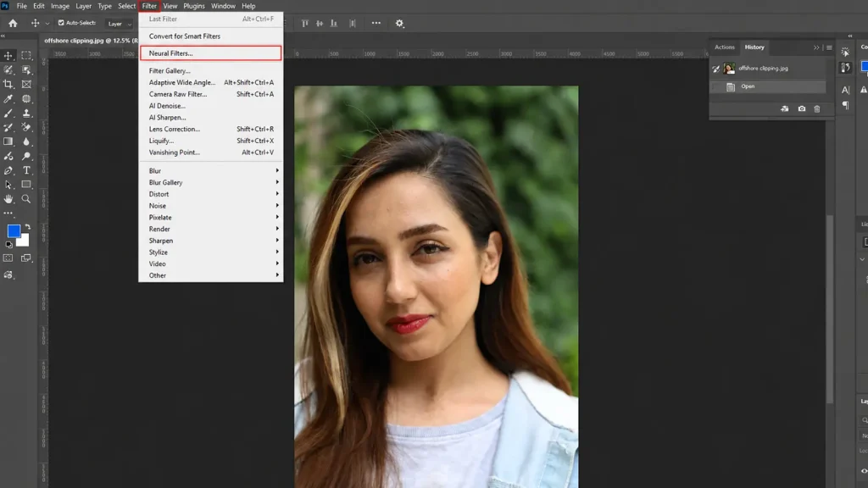Open the Edit Toolbar three-dots button
The height and width of the screenshot is (488, 868).
[8, 213]
